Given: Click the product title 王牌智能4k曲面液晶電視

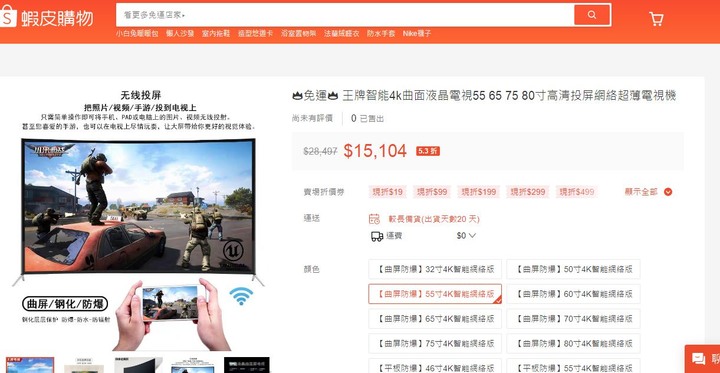Looking at the screenshot, I should tap(484, 96).
